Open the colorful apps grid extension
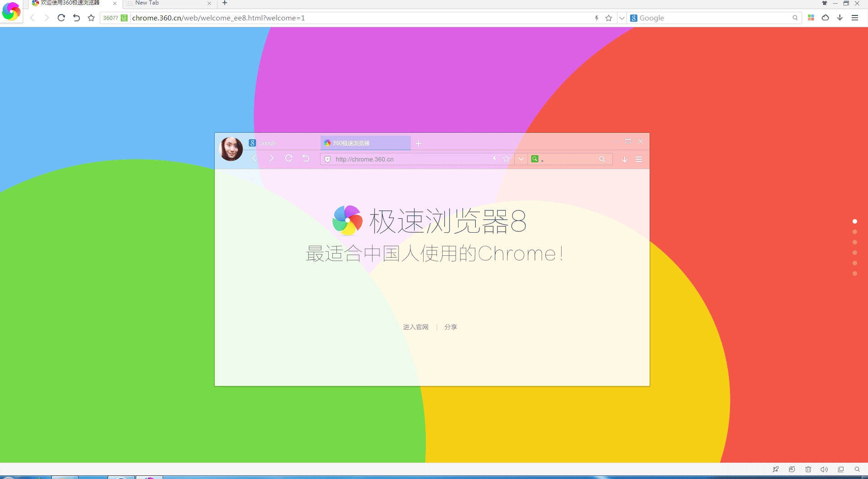 (811, 18)
